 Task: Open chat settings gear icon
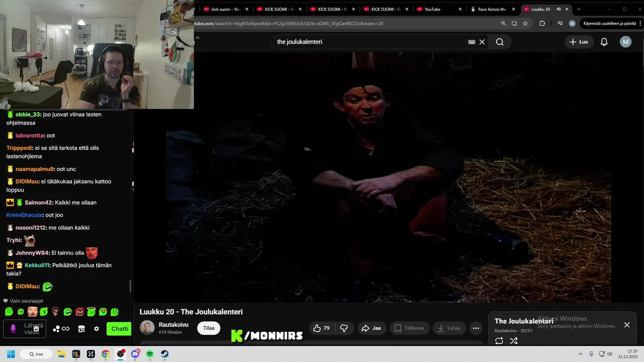[x=96, y=329]
